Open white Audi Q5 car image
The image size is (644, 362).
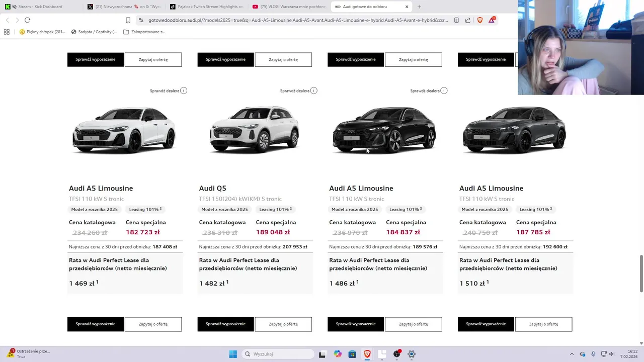(255, 130)
